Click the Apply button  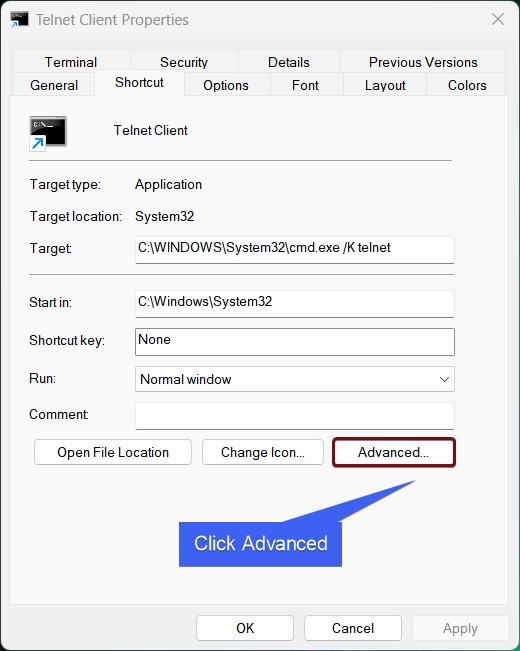click(x=460, y=628)
